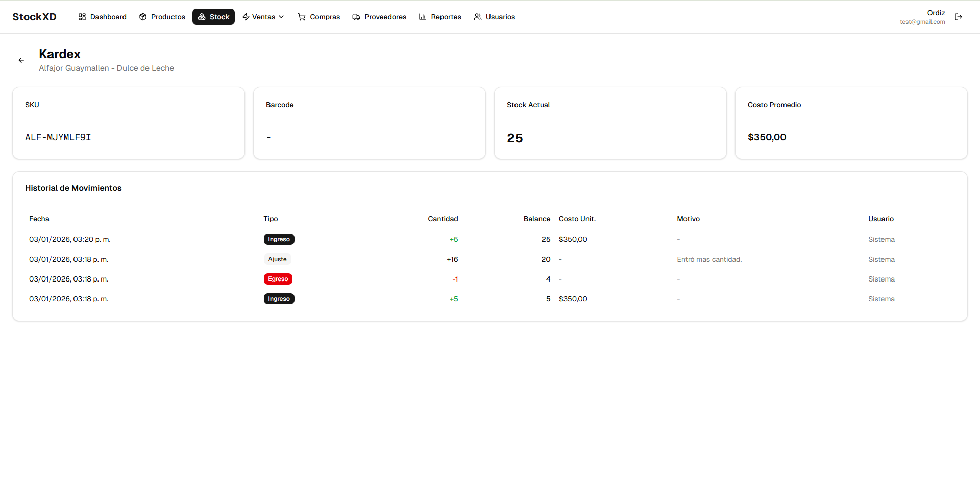Click the Compras shopping cart icon
Image resolution: width=980 pixels, height=485 pixels.
coord(302,17)
